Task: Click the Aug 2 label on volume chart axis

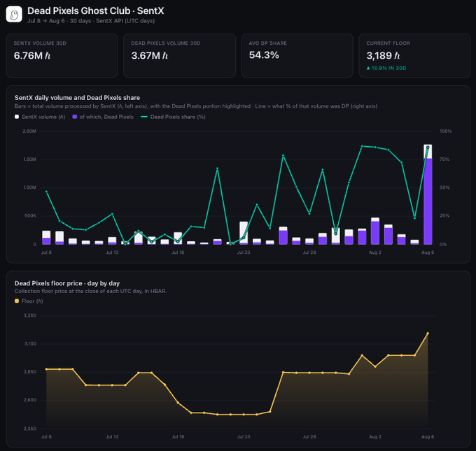Action: tap(375, 252)
